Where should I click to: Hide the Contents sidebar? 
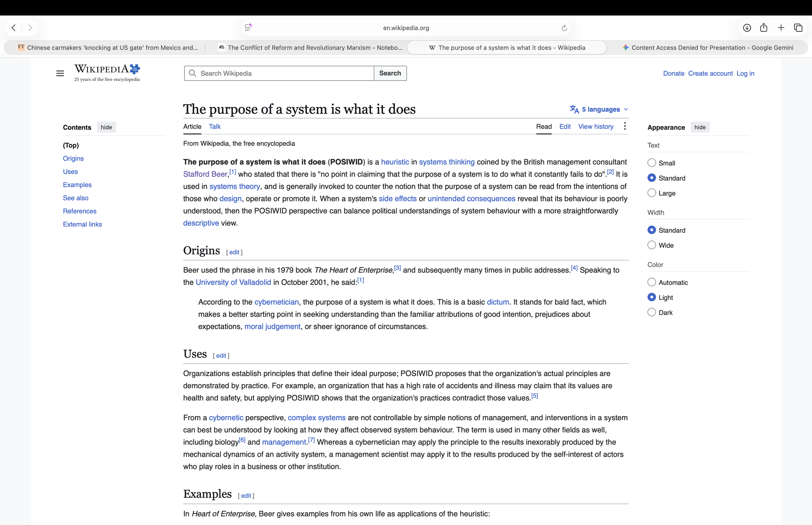(x=106, y=127)
